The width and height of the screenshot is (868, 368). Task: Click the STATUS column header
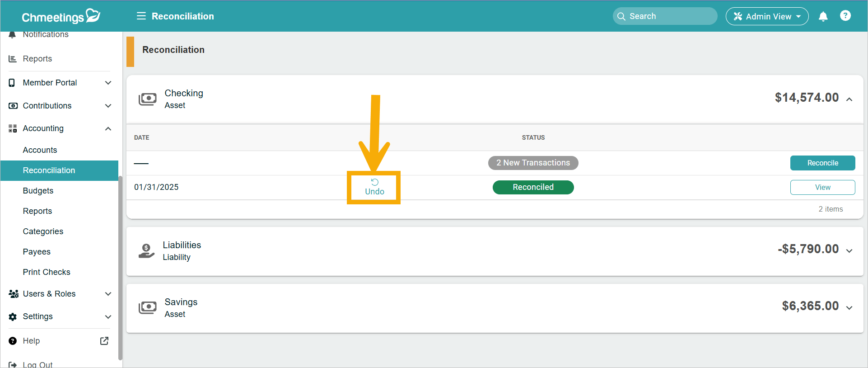coord(533,137)
